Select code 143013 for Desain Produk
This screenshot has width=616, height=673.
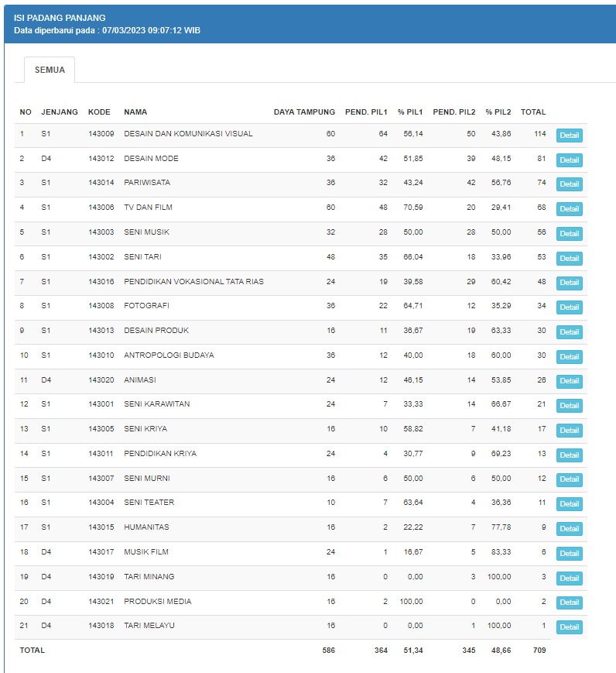point(101,331)
